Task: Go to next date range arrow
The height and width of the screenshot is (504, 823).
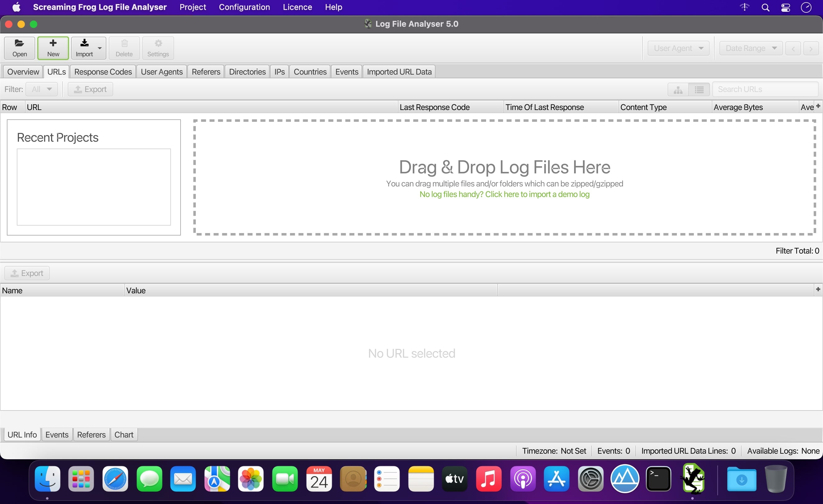Action: (x=811, y=48)
